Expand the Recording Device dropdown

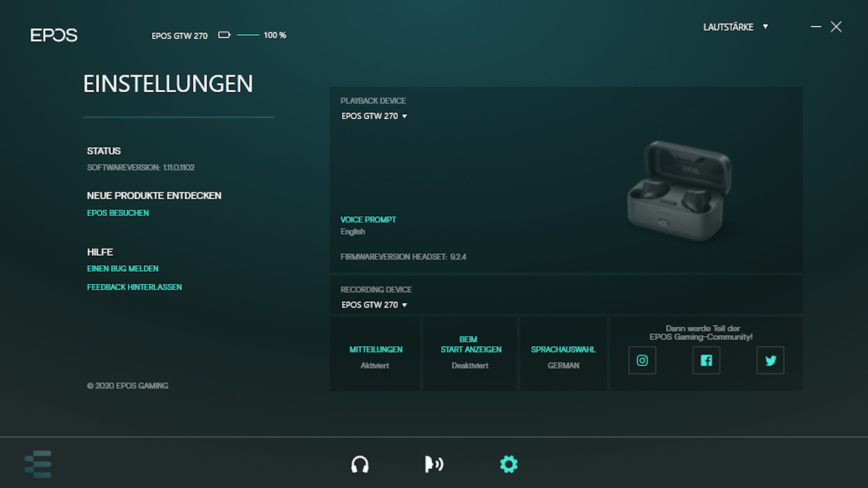pos(374,305)
